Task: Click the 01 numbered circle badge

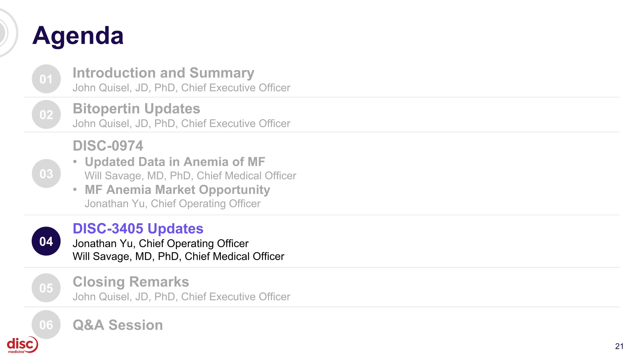Action: pyautogui.click(x=46, y=79)
